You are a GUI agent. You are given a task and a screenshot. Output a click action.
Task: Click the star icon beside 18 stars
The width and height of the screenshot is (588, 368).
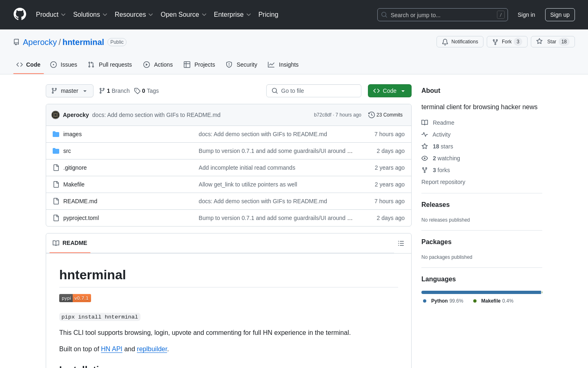[425, 146]
